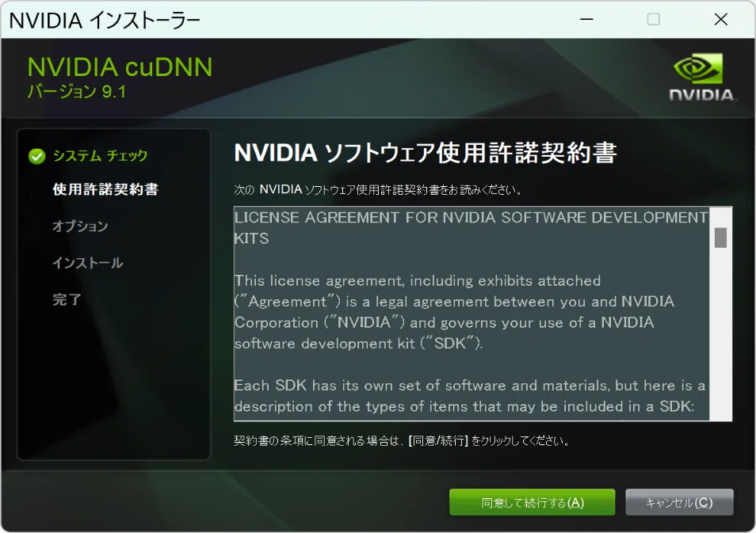Viewport: 756px width, 533px height.
Task: Click the license text scrollbar thumb
Action: tap(720, 237)
